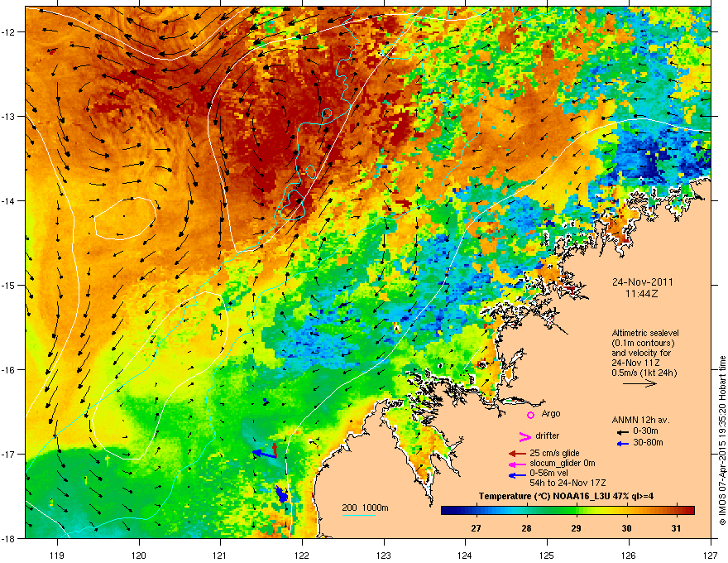
Task: Click the closed white sea-level contour near 120E 14S
Action: [x=125, y=219]
